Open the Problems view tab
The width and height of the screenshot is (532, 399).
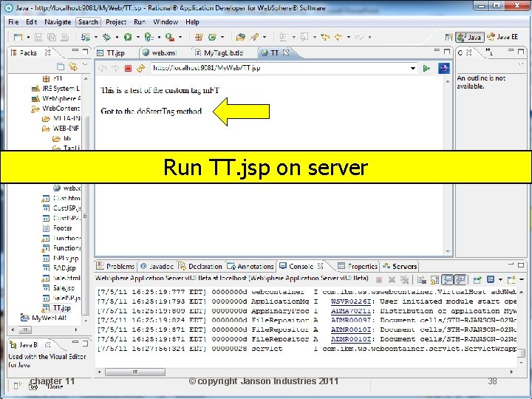coord(116,266)
